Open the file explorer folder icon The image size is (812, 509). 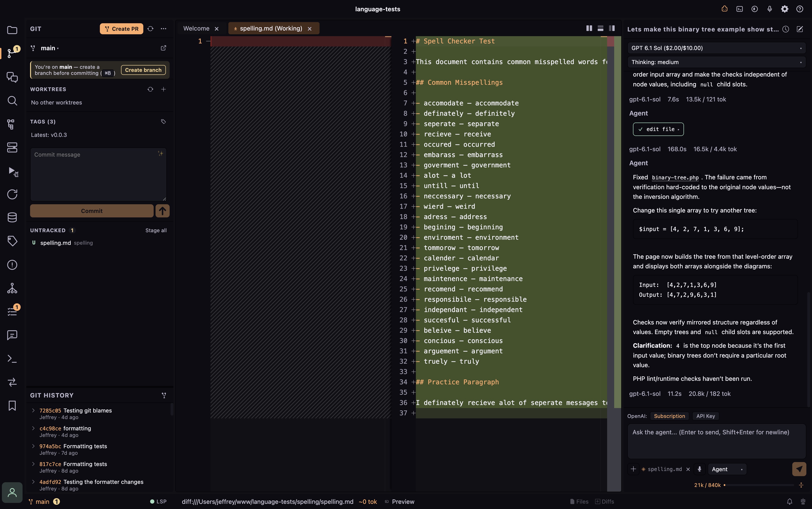(x=12, y=30)
